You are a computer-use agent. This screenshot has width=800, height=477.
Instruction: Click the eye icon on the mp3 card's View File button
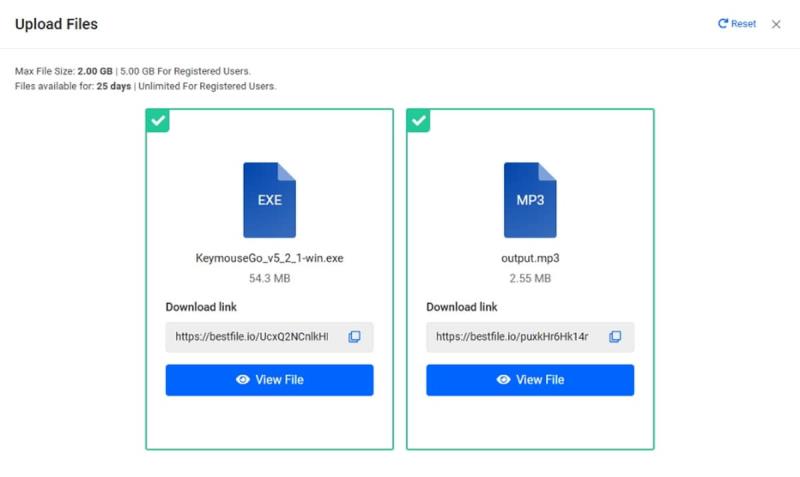(x=504, y=380)
